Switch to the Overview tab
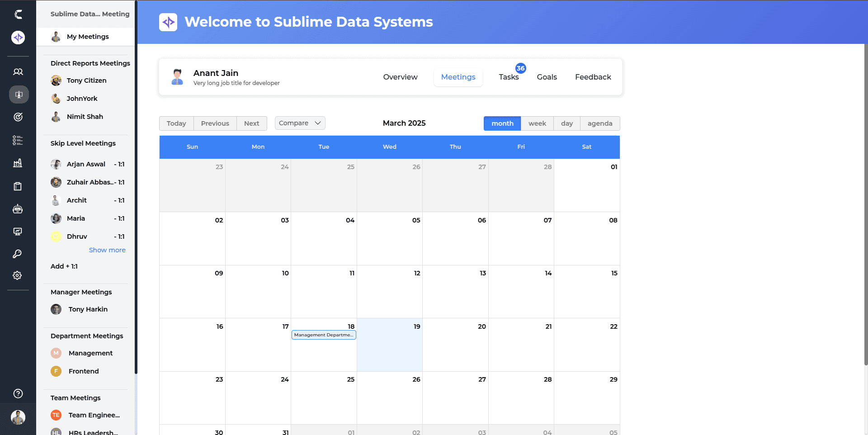868x435 pixels. pos(400,77)
